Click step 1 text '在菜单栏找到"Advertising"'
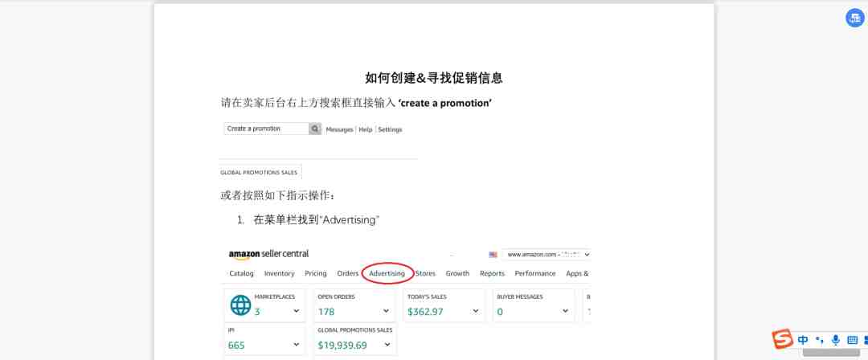Screen dimensions: 868x360 click(316, 220)
